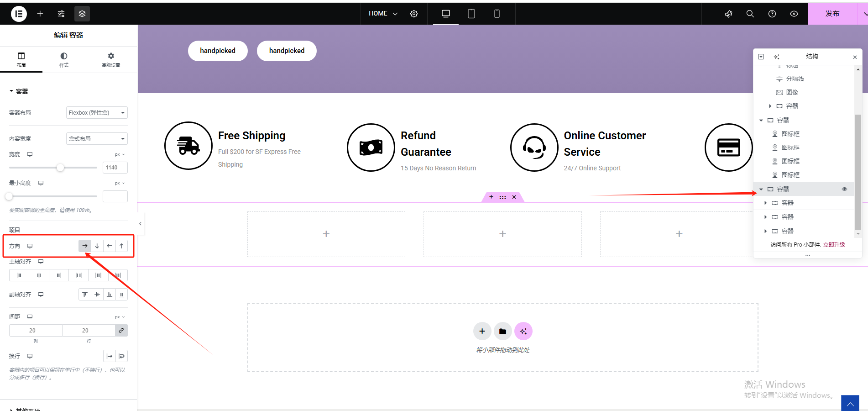Set direction to row reversed (left arrow)
This screenshot has width=868, height=411.
[110, 246]
